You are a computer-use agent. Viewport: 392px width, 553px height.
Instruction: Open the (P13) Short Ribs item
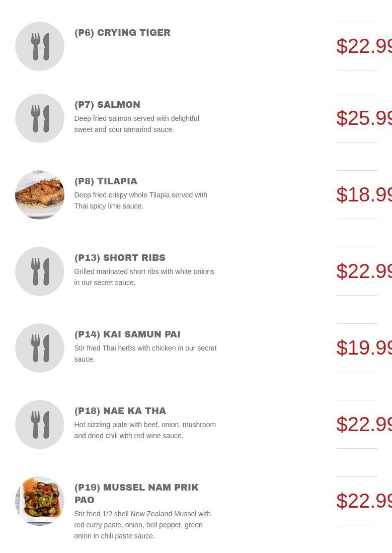point(120,258)
